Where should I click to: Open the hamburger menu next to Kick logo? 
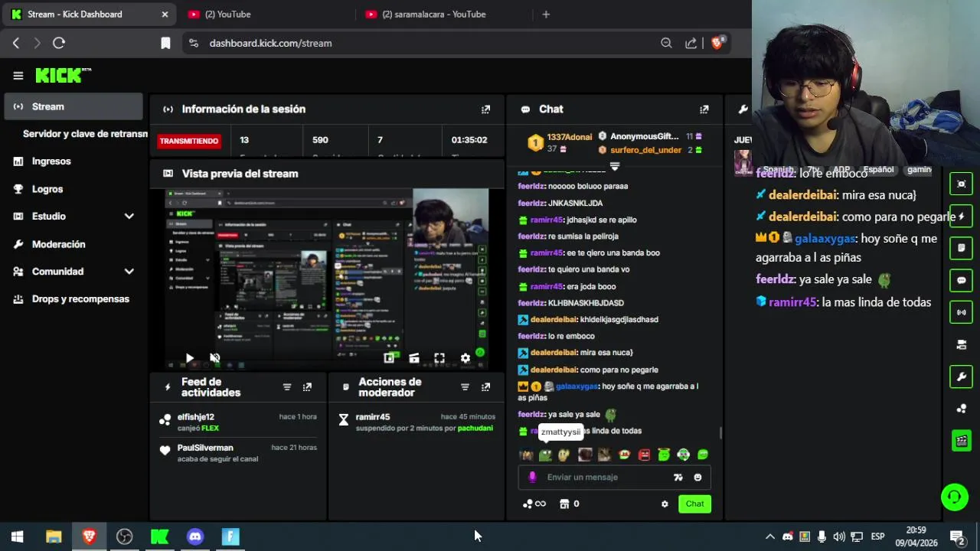(x=18, y=76)
